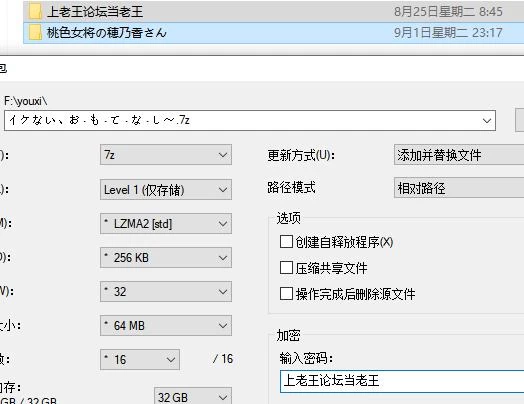Click the 更新方式(U): label

pyautogui.click(x=301, y=155)
